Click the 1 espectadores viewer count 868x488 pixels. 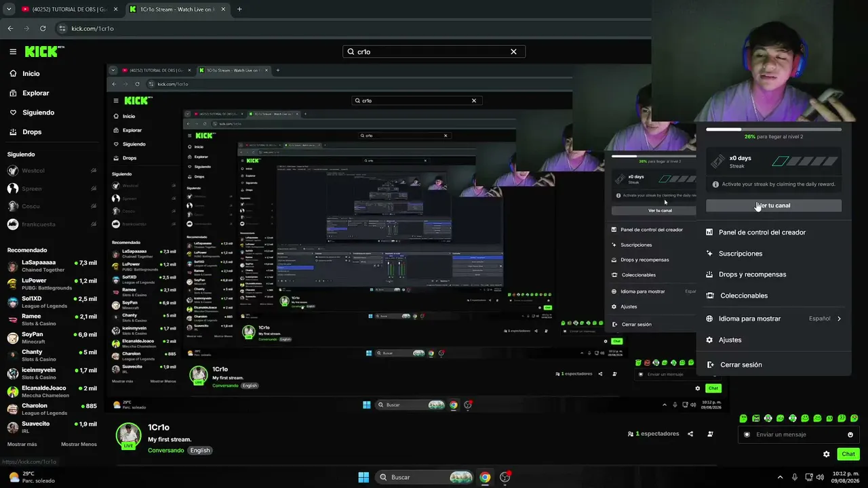pos(654,434)
